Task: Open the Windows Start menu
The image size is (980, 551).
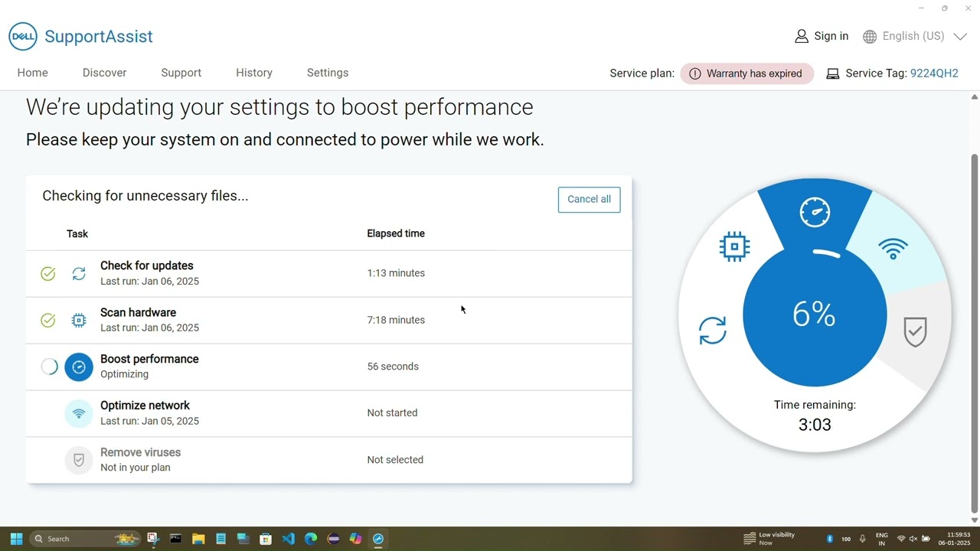Action: [16, 539]
